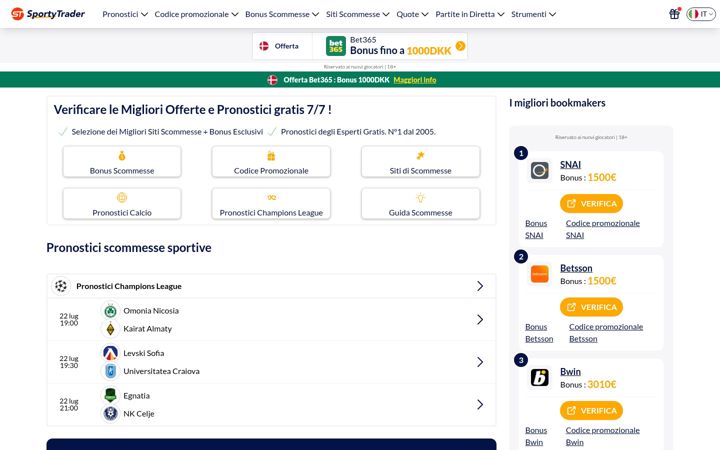Click VERIFICA button for Bwin
This screenshot has height=450, width=720.
pyautogui.click(x=591, y=411)
